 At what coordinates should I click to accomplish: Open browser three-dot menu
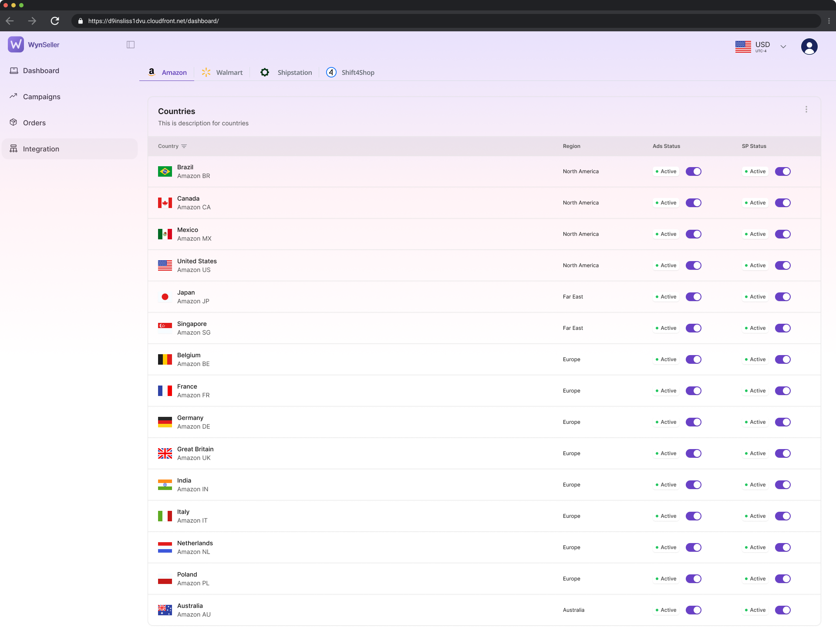click(829, 21)
